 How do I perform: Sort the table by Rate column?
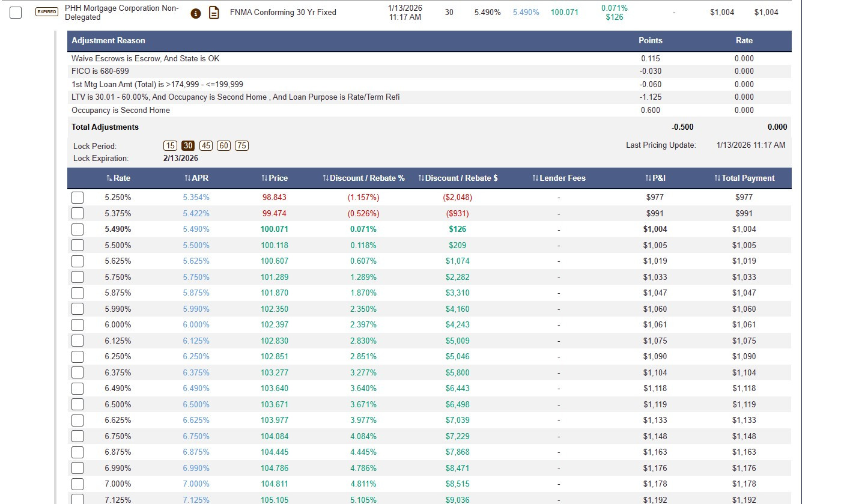[x=118, y=178]
